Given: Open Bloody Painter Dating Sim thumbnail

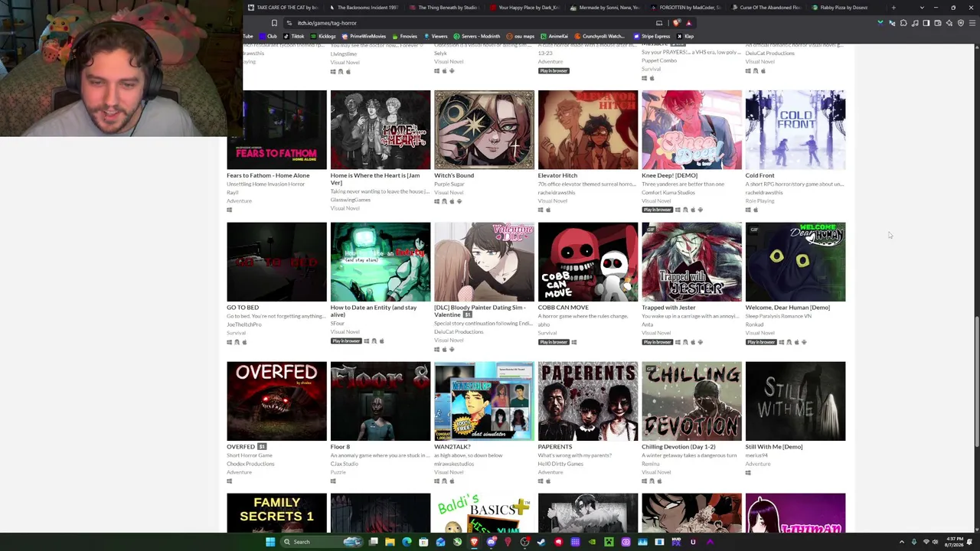Looking at the screenshot, I should coord(484,262).
